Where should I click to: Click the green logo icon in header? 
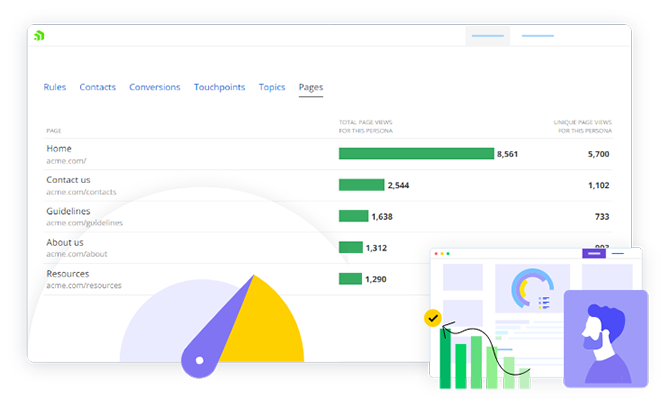coord(39,36)
